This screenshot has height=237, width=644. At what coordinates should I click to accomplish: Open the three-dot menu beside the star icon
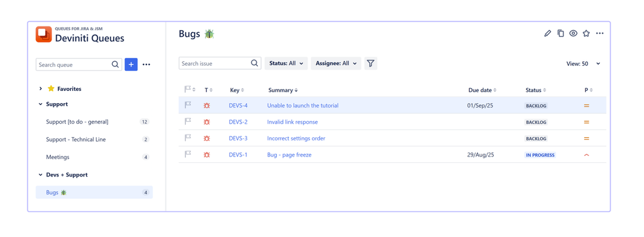pos(600,33)
